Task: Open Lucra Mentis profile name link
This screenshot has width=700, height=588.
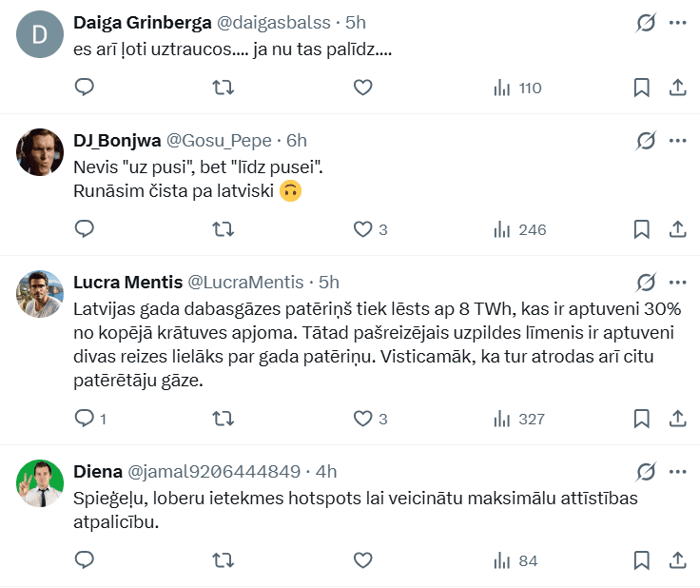Action: pos(126,283)
